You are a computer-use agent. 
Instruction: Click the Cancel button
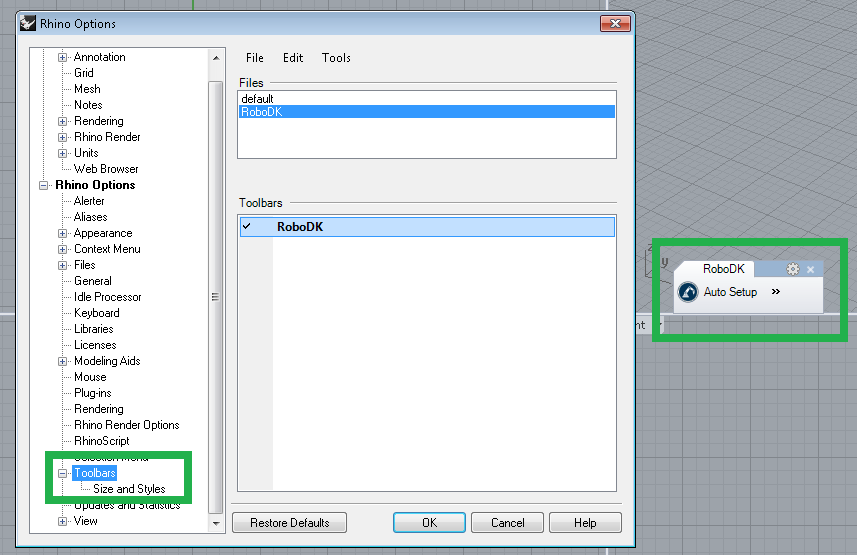507,523
